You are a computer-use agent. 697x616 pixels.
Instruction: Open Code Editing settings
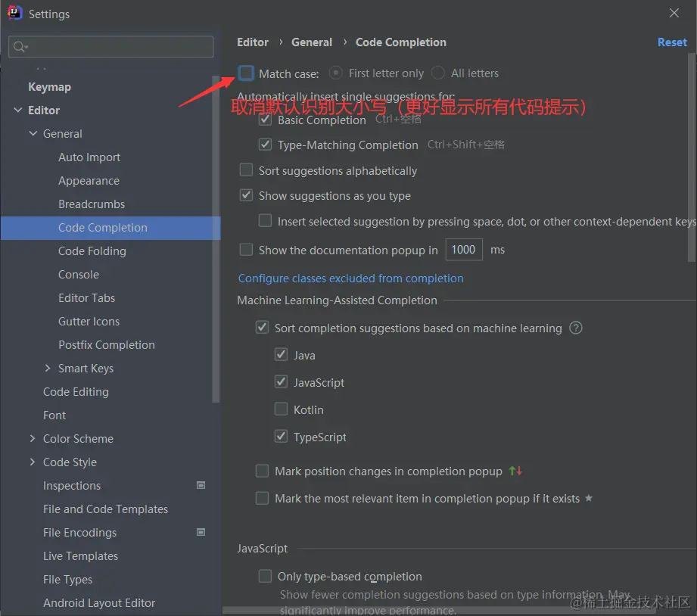(76, 391)
